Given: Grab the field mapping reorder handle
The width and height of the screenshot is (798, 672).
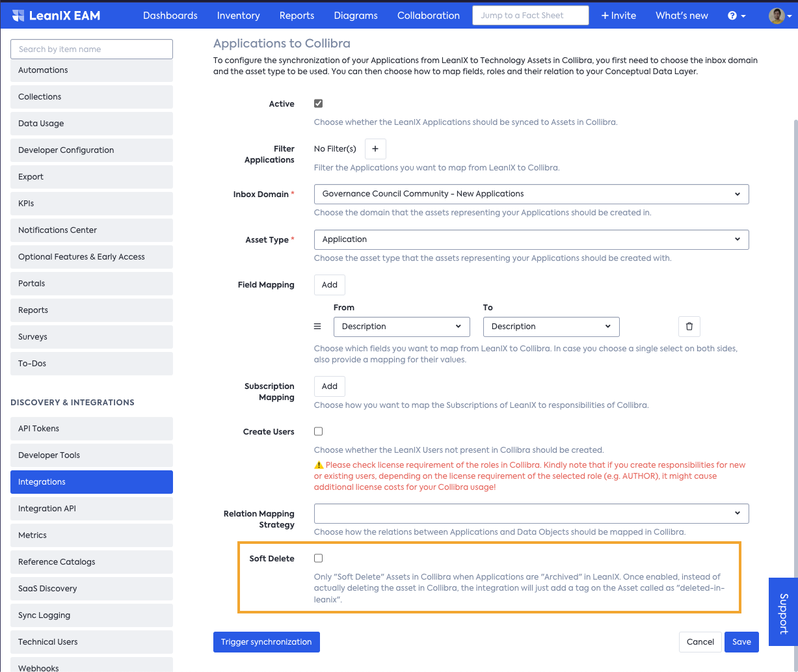Looking at the screenshot, I should 318,327.
